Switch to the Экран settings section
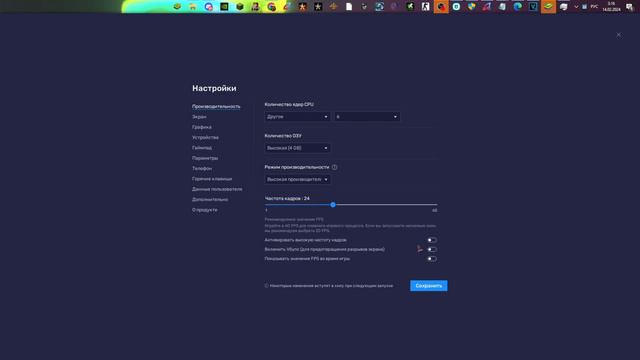The width and height of the screenshot is (640, 360). point(199,117)
